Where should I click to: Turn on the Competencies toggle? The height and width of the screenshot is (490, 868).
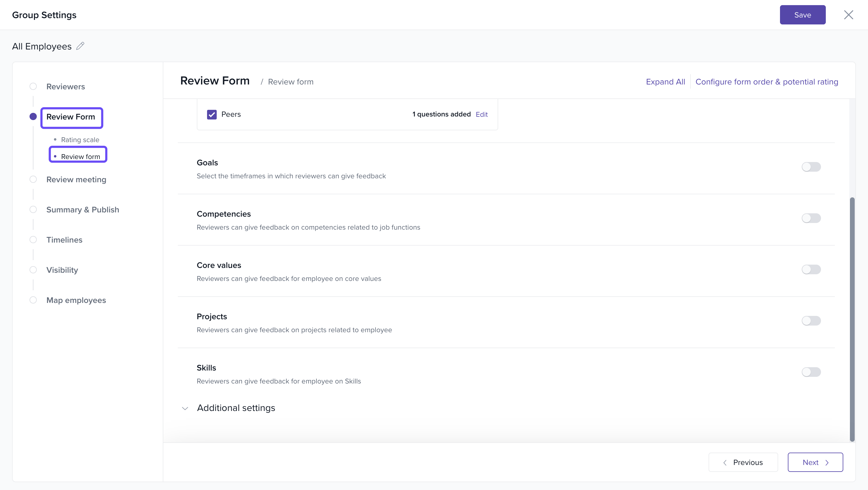tap(811, 218)
